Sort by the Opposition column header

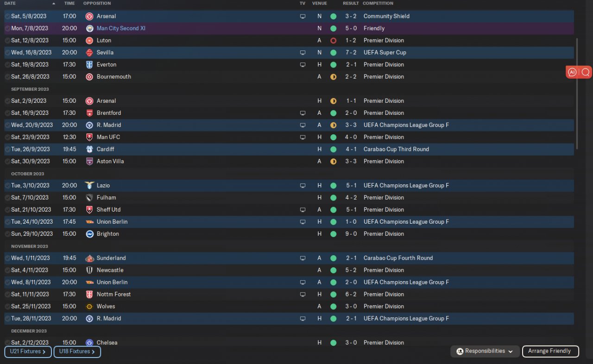pyautogui.click(x=97, y=3)
